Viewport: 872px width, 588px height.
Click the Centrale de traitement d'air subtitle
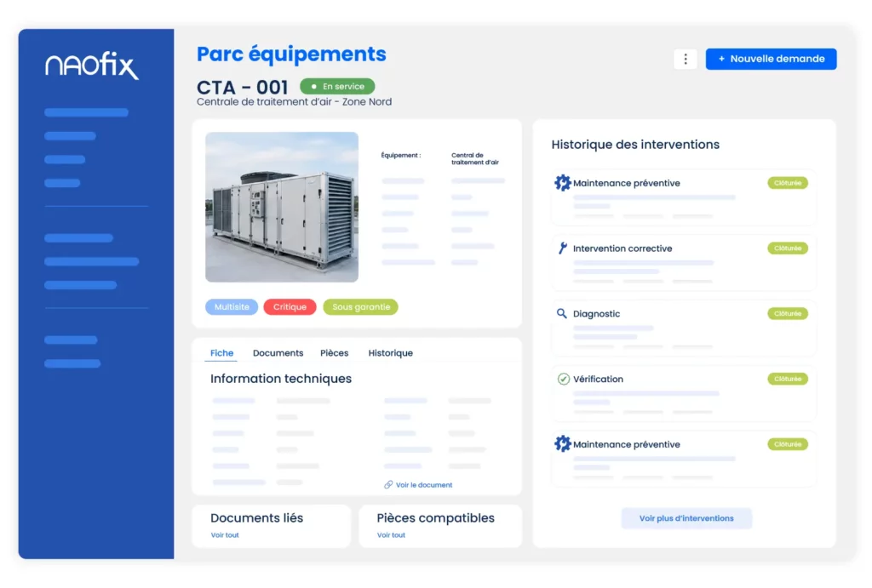[x=294, y=102]
